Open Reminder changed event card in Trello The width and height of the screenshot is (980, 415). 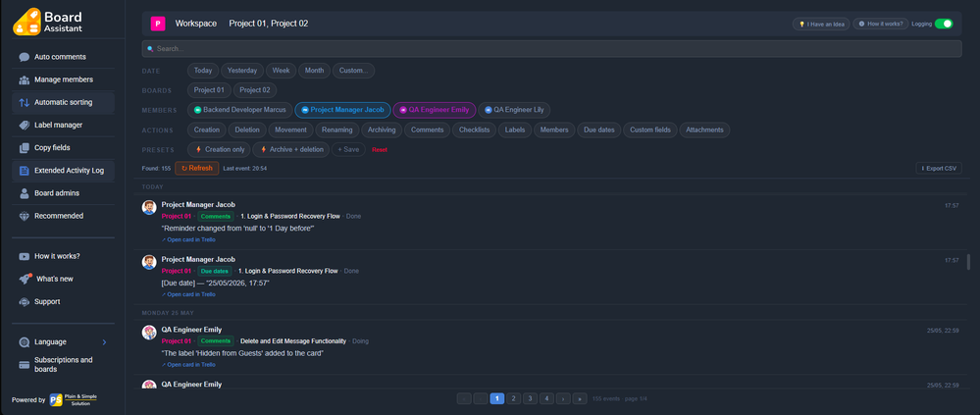[188, 240]
